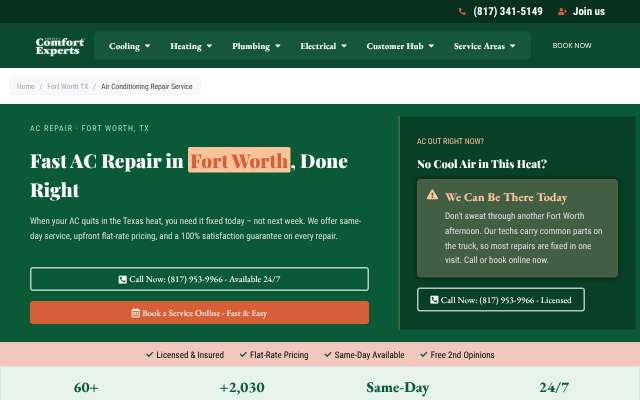
Task: Click the BOOK NOW button
Action: tap(572, 46)
